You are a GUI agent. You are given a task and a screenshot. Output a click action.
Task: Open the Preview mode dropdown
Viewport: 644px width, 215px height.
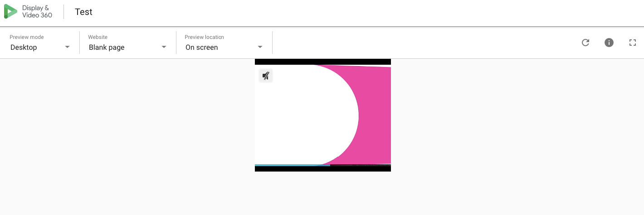pos(40,43)
